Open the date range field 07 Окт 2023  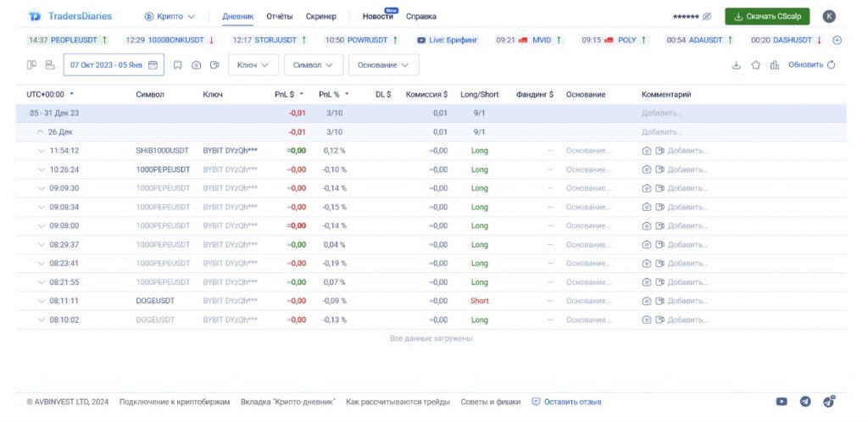tap(113, 64)
